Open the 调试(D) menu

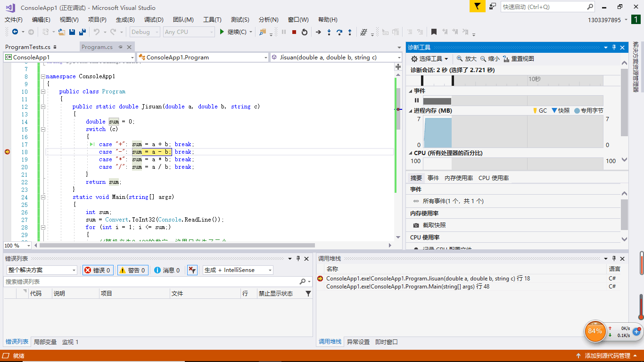[x=154, y=20]
